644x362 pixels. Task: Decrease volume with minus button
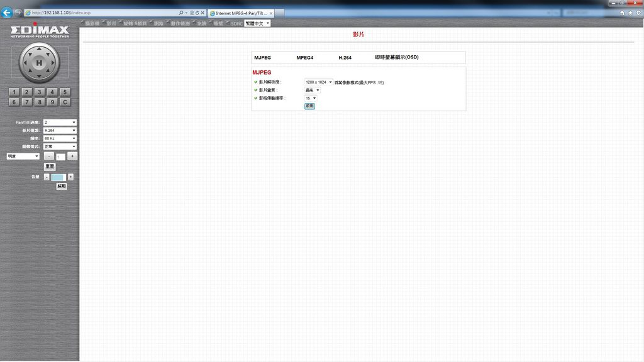(47, 177)
